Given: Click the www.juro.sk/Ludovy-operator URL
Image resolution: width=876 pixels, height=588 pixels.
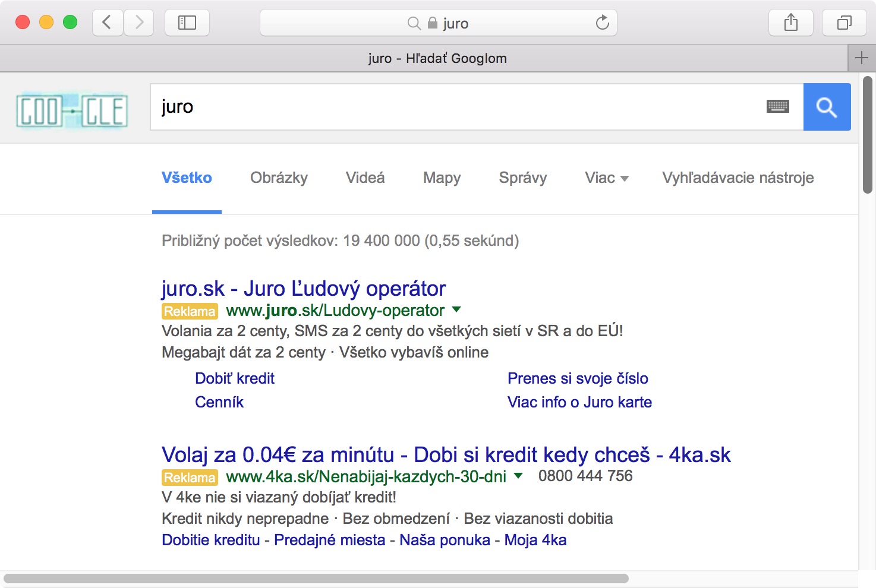Looking at the screenshot, I should (x=335, y=311).
